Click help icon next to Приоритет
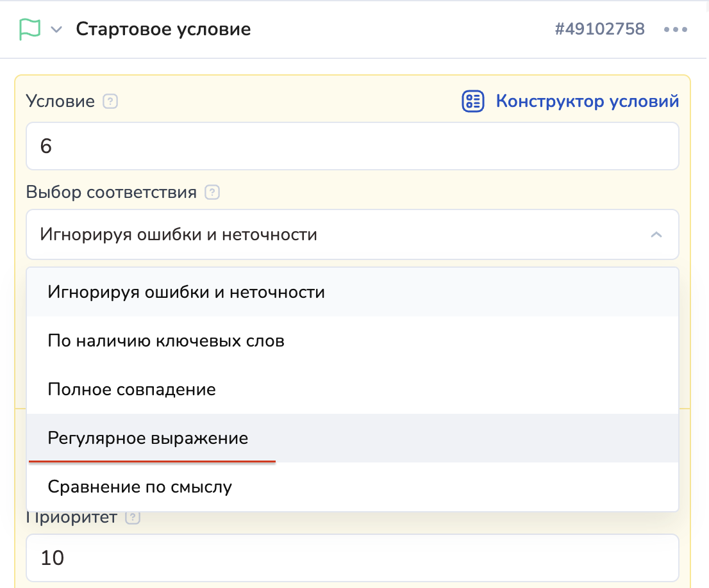This screenshot has height=588, width=709. (x=133, y=518)
